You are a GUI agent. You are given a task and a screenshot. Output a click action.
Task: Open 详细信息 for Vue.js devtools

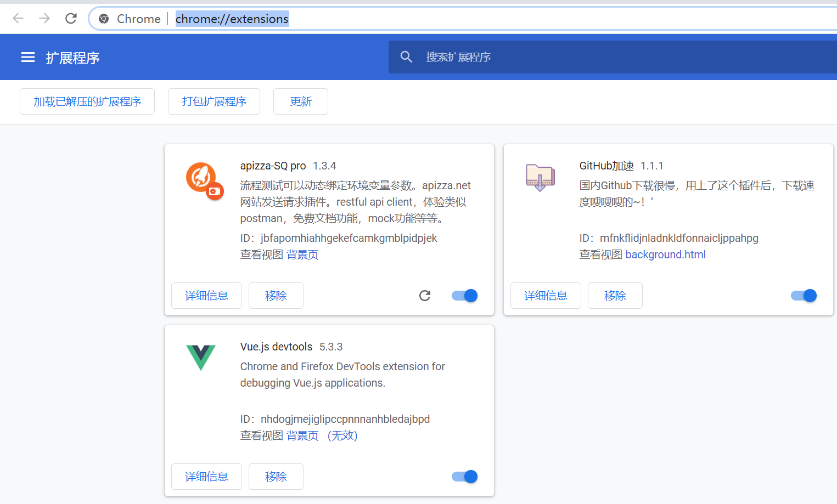coord(206,477)
